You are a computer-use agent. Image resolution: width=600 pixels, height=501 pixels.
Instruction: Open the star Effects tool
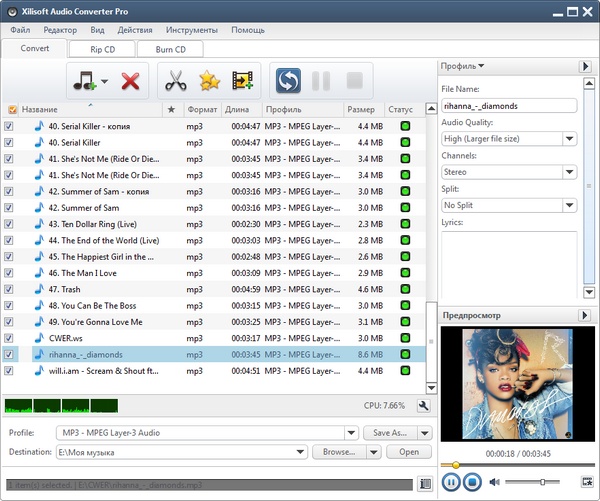pos(209,80)
